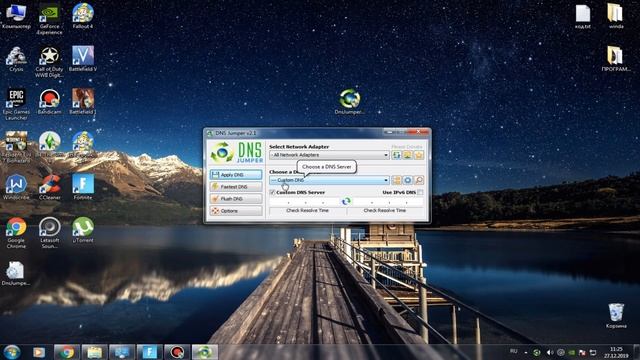Click the media player taskbar icon
Viewport: 640px width, 360px height.
tap(39, 352)
